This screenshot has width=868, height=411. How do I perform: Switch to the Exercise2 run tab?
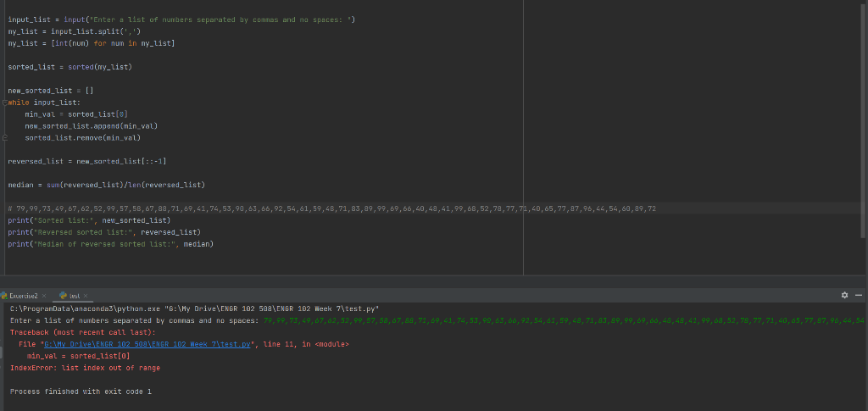(x=23, y=296)
